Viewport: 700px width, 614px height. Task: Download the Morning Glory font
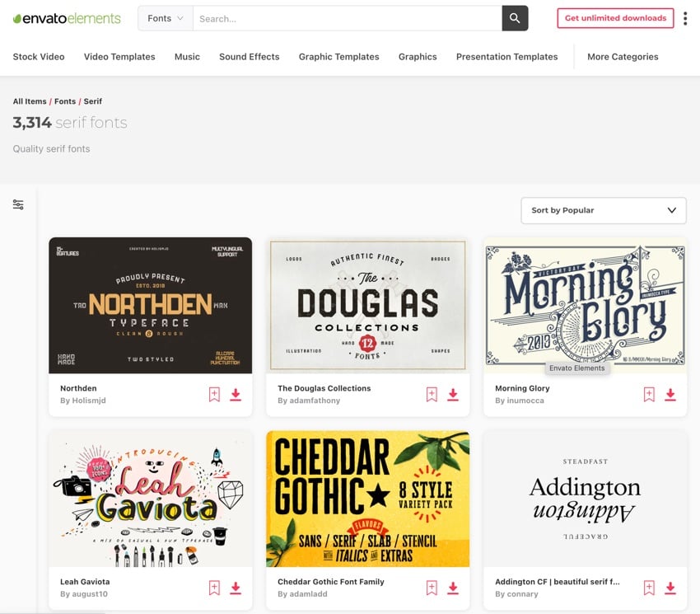coord(670,395)
